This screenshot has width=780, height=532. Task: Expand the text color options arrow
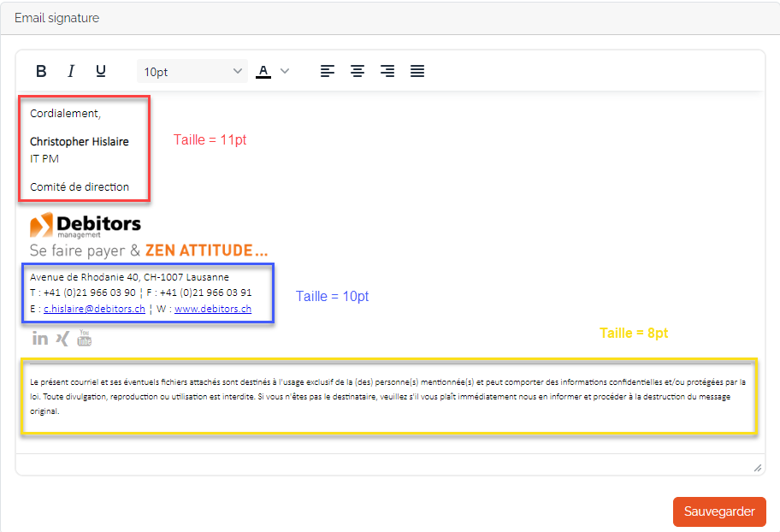point(286,71)
